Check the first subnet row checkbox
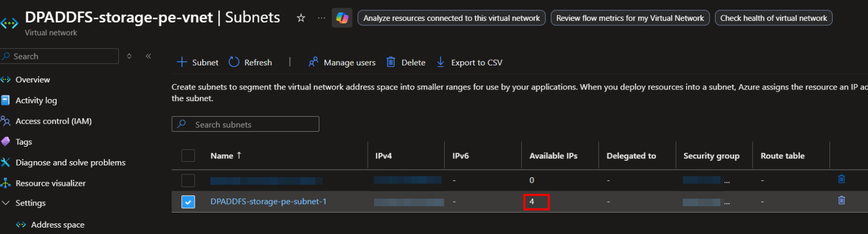This screenshot has width=868, height=234. click(188, 180)
